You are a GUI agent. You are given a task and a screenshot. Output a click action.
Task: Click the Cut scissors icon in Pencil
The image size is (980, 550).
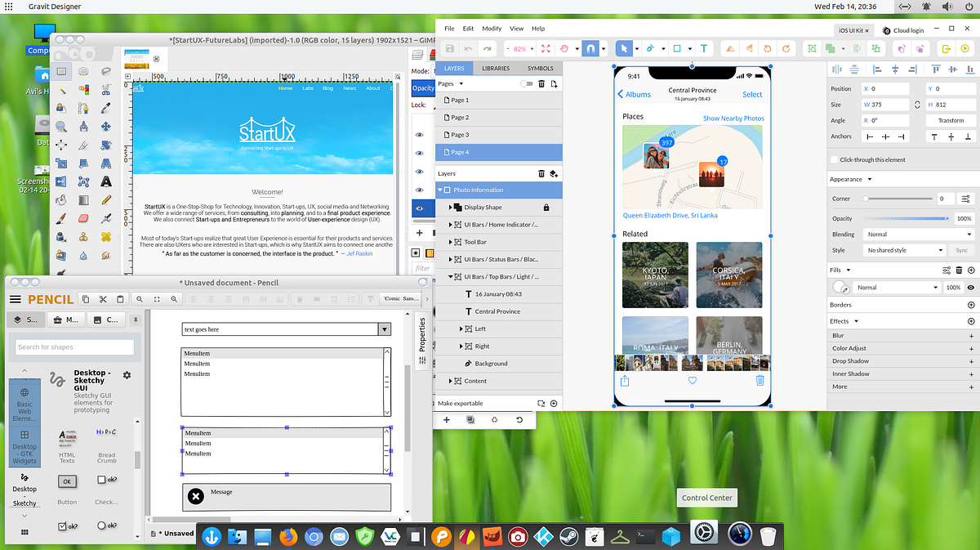(x=103, y=299)
